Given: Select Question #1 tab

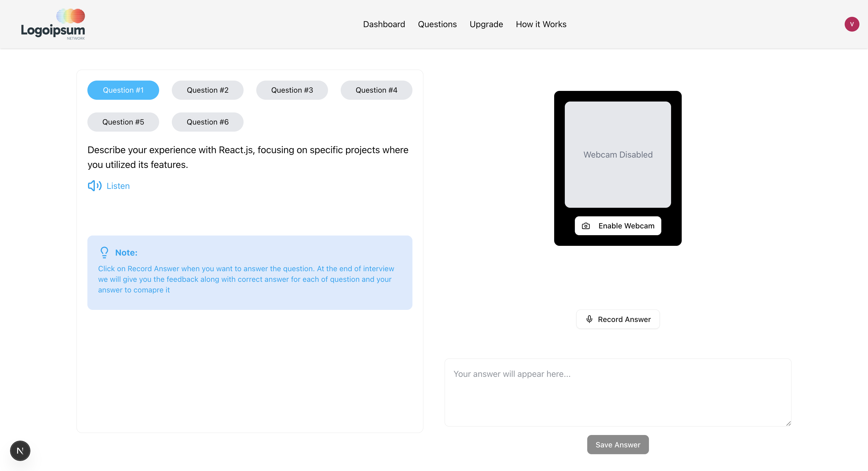Looking at the screenshot, I should 123,90.
